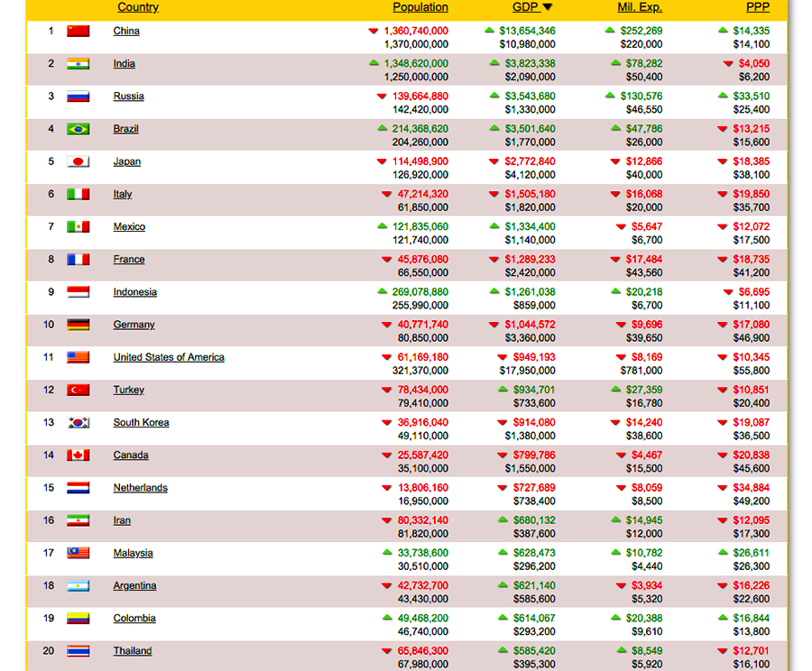812x671 pixels.
Task: Go to the Thailand country page
Action: click(132, 651)
